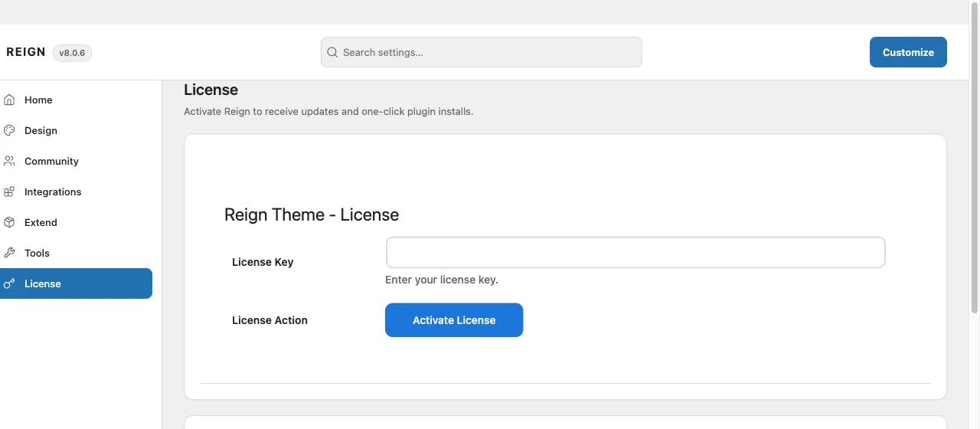The image size is (980, 429).
Task: Open the Home menu item
Action: click(x=76, y=100)
